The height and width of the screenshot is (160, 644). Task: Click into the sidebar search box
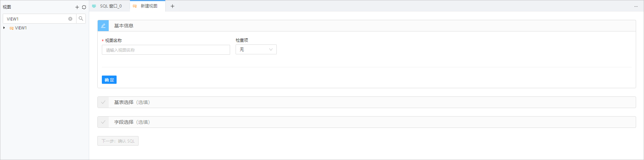[36, 19]
